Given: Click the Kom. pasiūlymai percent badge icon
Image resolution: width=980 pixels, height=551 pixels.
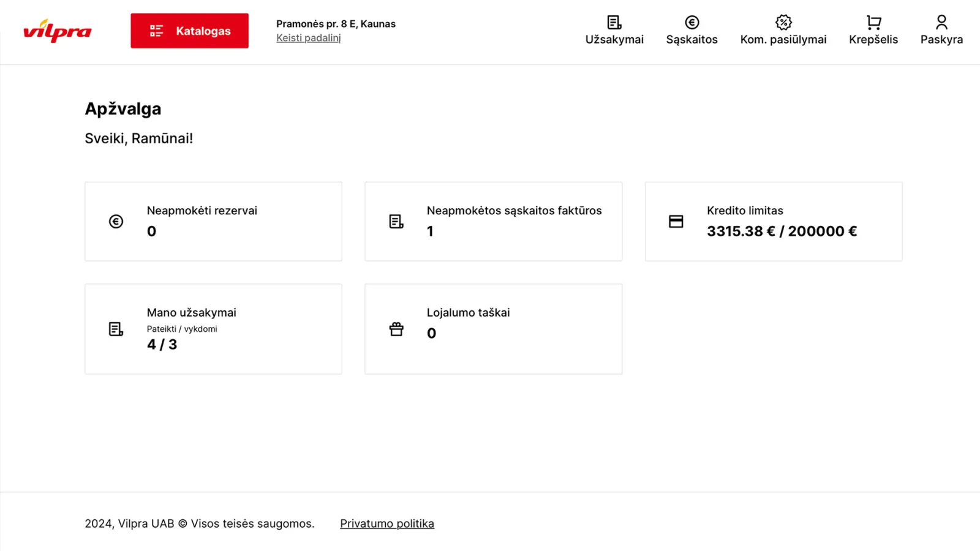Looking at the screenshot, I should [783, 23].
